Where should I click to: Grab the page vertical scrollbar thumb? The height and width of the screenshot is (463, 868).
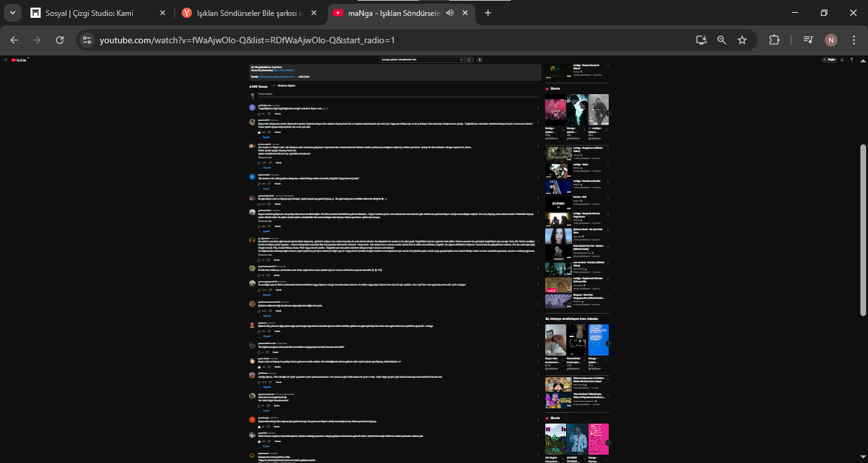click(x=863, y=230)
